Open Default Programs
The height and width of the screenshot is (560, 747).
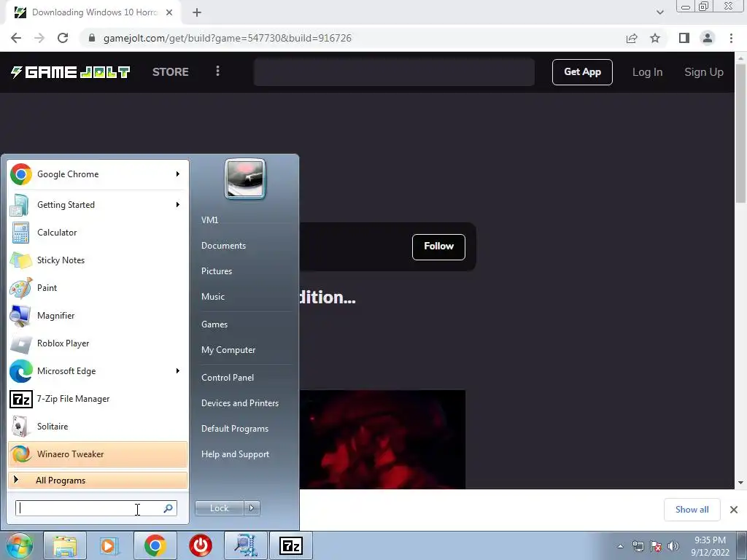point(235,429)
